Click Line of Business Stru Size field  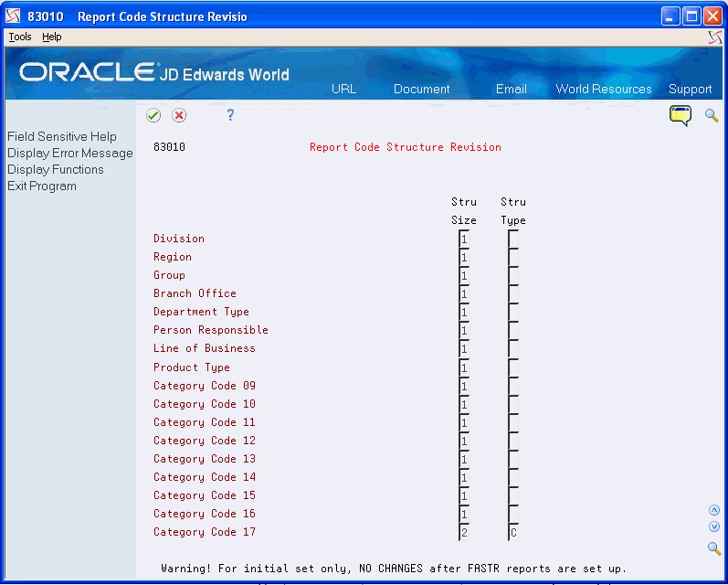[x=464, y=349]
